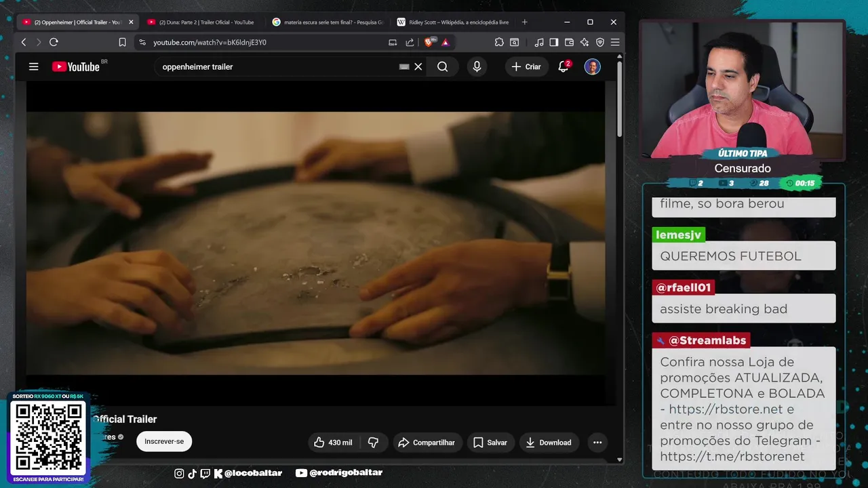Go back in the browser

(x=24, y=42)
